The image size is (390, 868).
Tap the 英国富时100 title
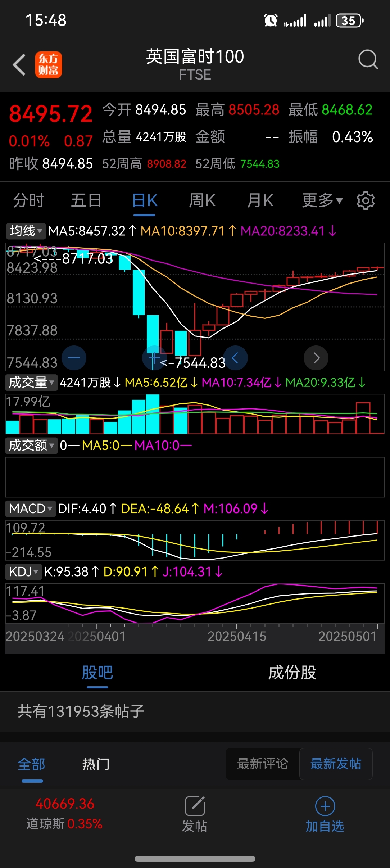[195, 56]
